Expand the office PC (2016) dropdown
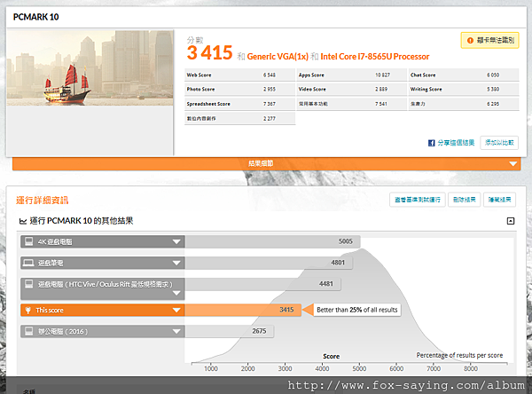Image resolution: width=532 pixels, height=394 pixels. [176, 332]
